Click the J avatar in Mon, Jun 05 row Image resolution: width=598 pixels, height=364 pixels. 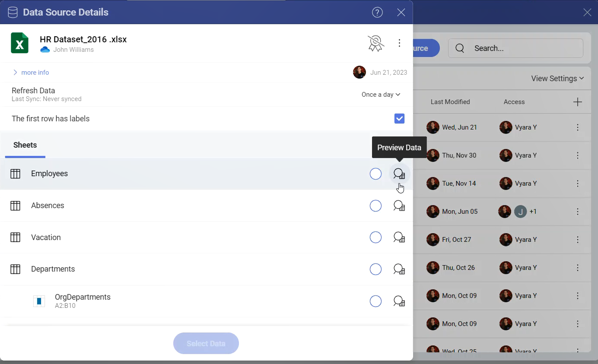(520, 212)
